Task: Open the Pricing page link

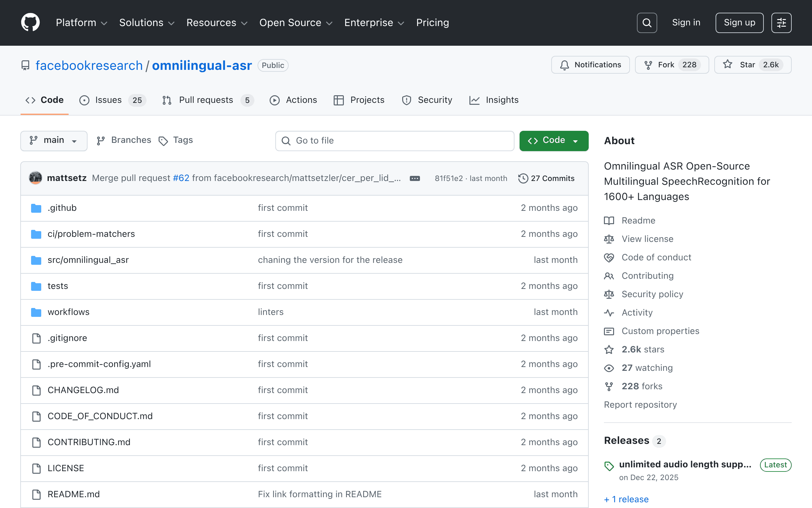Action: [433, 23]
